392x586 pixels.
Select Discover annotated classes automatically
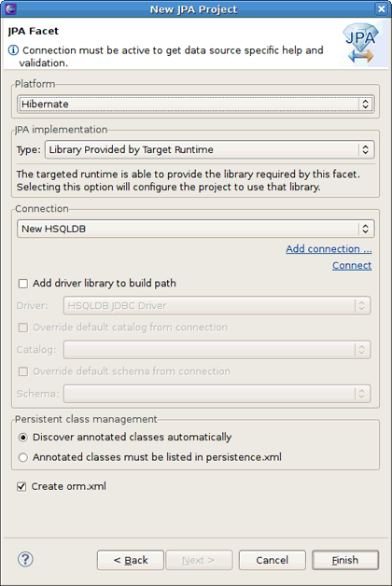23,438
